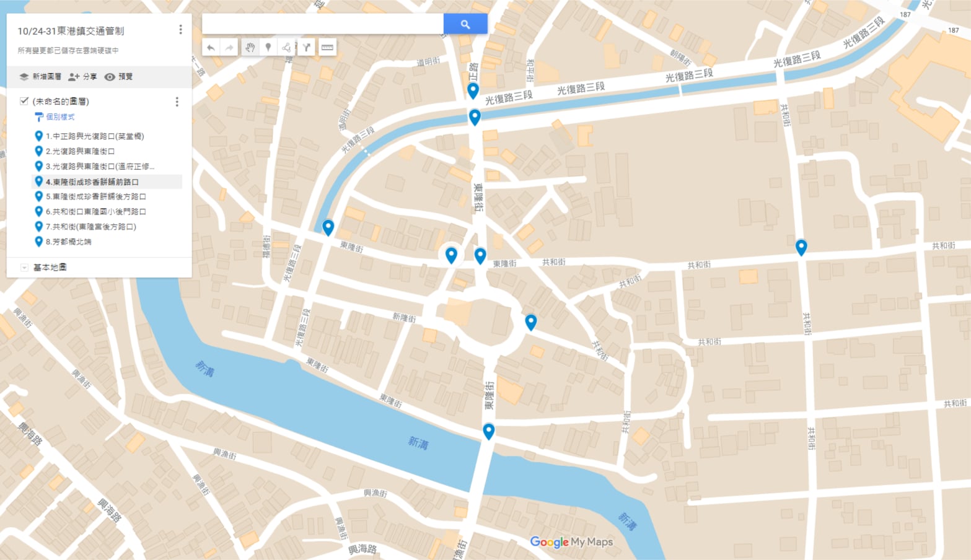The image size is (971, 560).
Task: Select the draw line tool
Action: 286,47
